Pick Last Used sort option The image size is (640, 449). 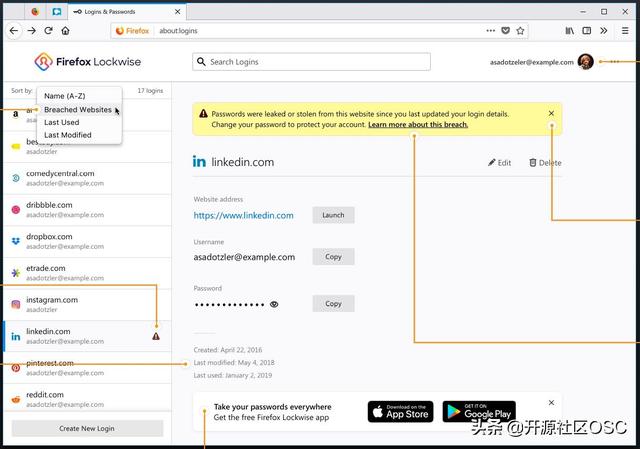tap(62, 122)
